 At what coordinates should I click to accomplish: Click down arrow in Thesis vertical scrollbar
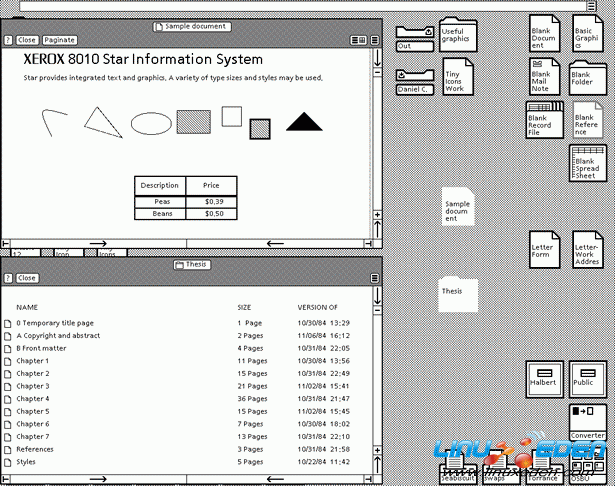pos(377,296)
